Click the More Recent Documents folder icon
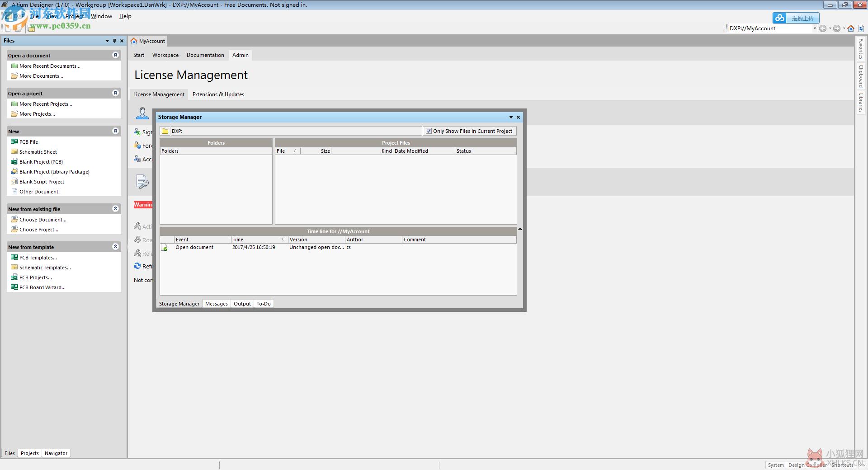Screen dimensions: 868x470 click(14, 66)
